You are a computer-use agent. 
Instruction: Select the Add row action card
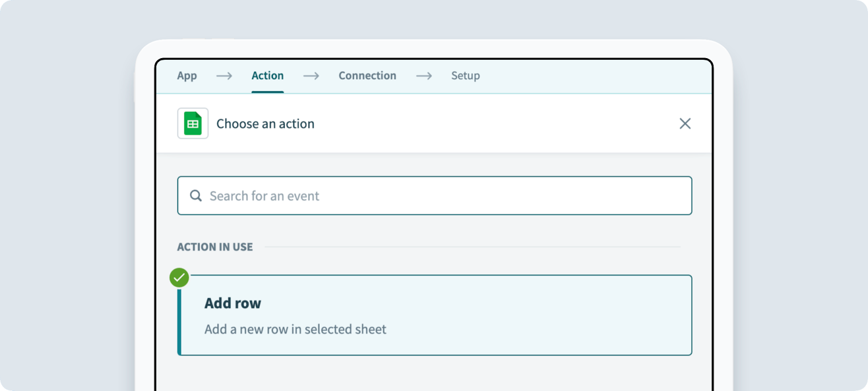pyautogui.click(x=488, y=315)
